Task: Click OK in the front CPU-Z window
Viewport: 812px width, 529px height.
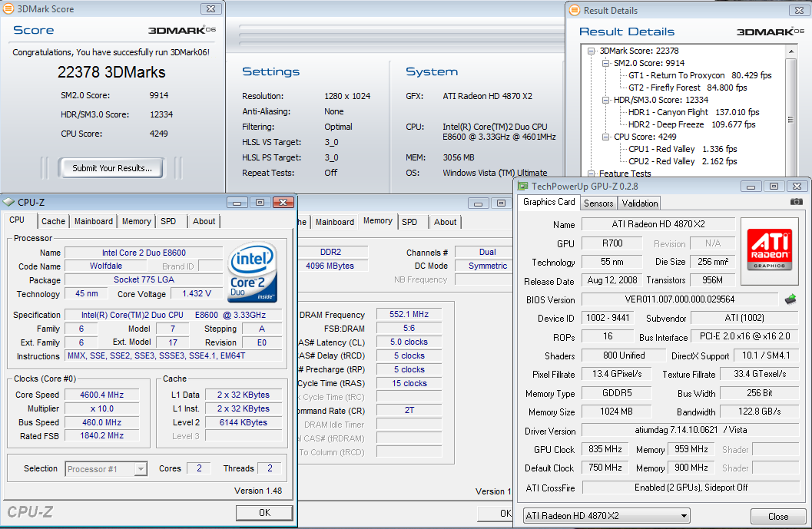Action: (x=264, y=512)
